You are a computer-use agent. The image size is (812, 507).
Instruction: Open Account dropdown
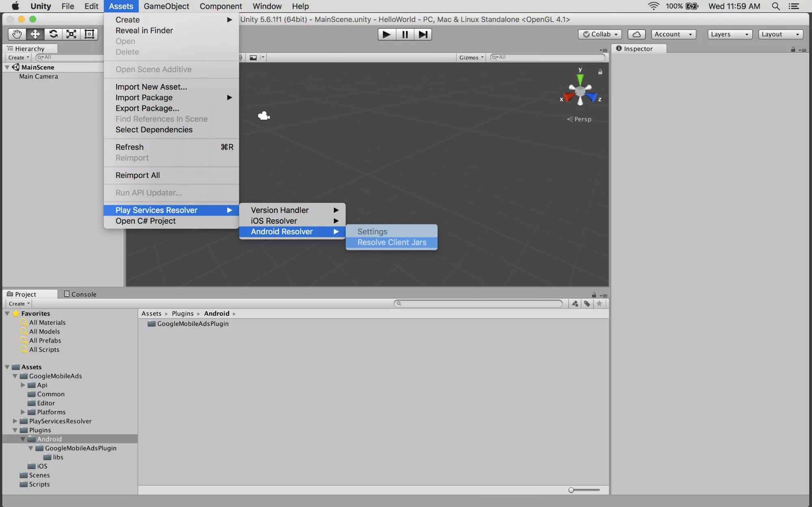673,35
